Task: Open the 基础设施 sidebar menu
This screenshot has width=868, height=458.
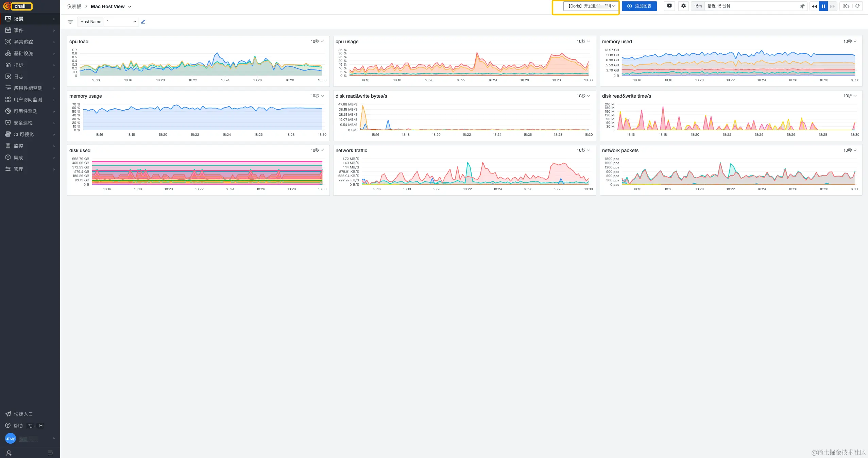Action: 23,53
